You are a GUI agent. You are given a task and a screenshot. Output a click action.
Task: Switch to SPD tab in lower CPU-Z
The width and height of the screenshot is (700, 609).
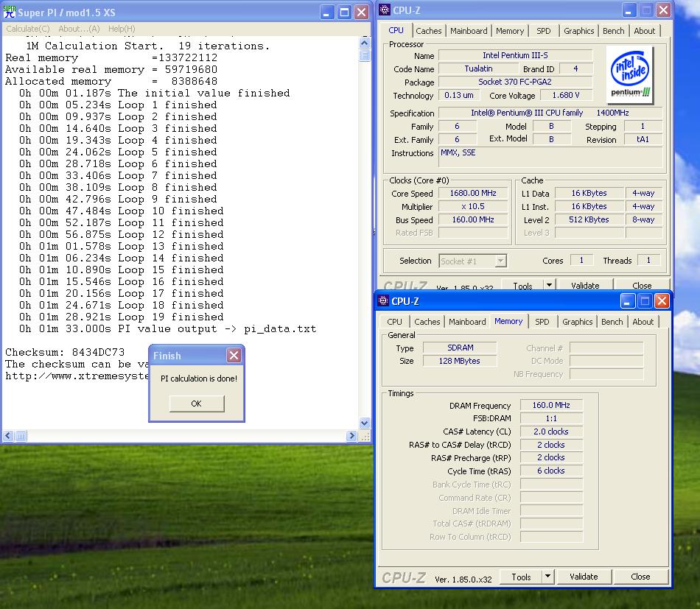click(542, 322)
